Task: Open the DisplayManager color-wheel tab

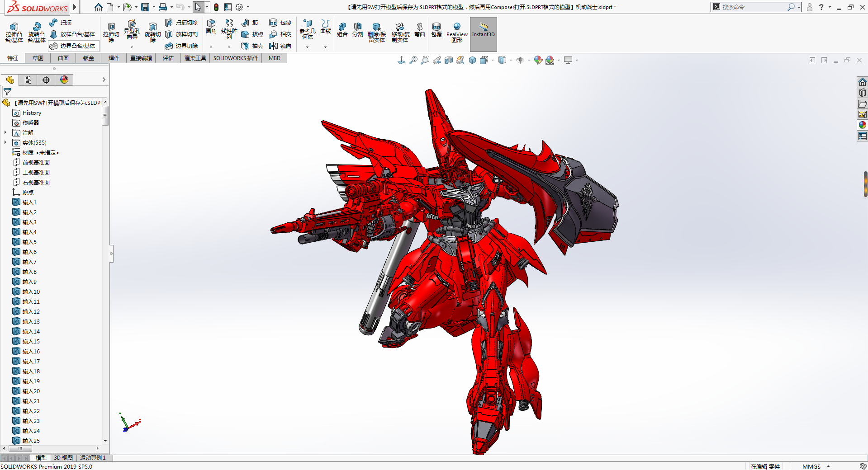Action: click(64, 80)
